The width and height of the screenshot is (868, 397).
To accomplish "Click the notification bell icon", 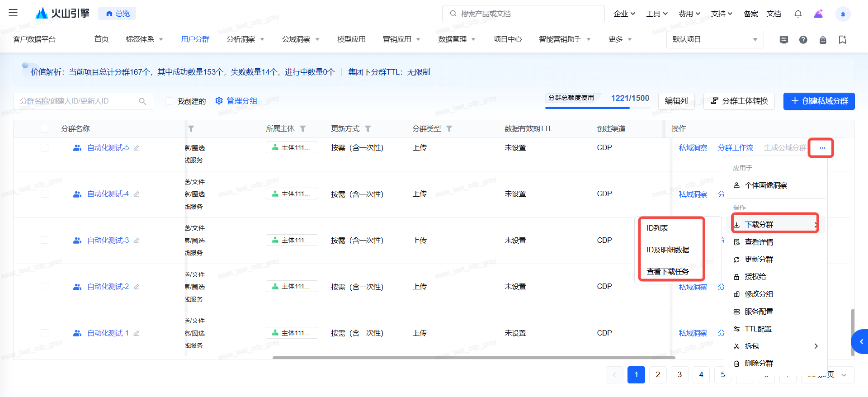I will pyautogui.click(x=798, y=14).
